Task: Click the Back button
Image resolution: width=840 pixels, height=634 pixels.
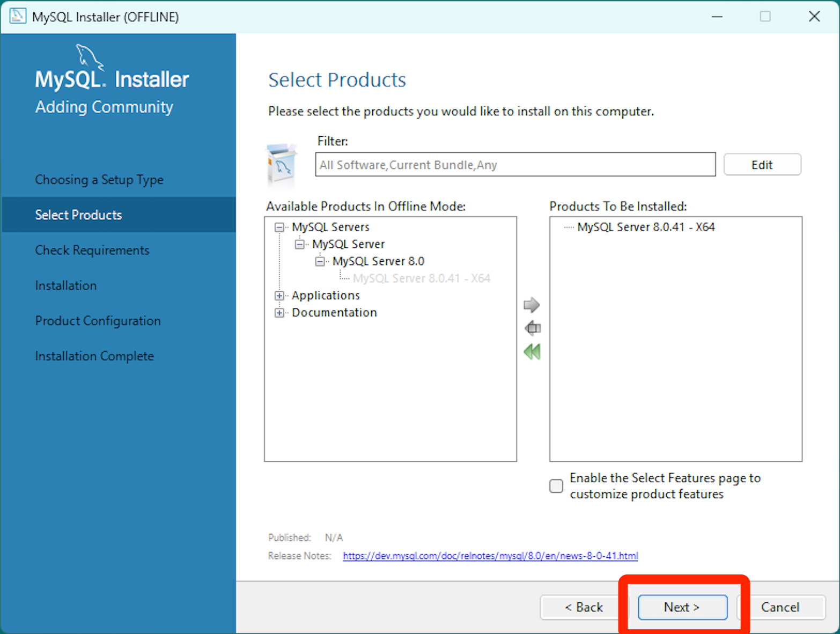Action: coord(584,607)
